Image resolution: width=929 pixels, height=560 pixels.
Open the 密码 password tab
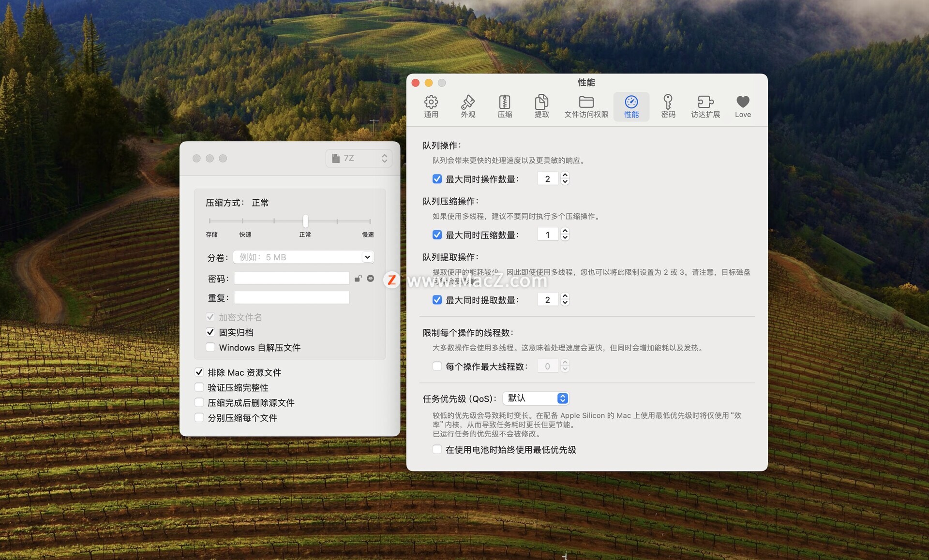click(668, 106)
